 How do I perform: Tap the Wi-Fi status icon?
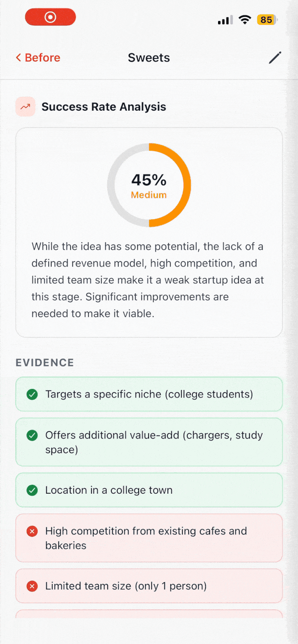click(244, 20)
